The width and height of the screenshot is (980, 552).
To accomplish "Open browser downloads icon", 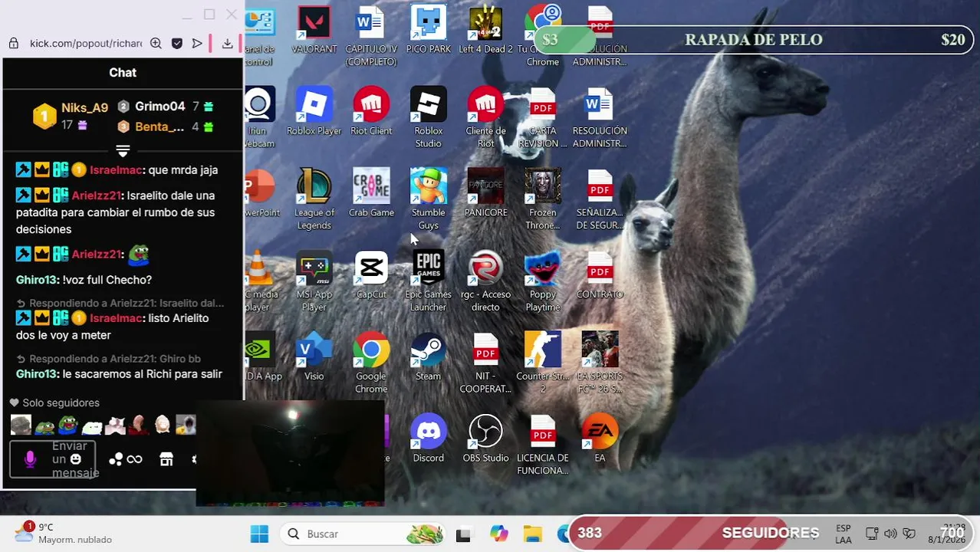I will (227, 44).
